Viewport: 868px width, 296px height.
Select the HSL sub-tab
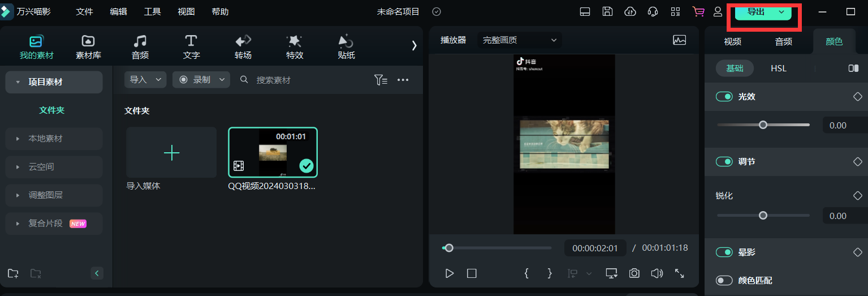[779, 68]
